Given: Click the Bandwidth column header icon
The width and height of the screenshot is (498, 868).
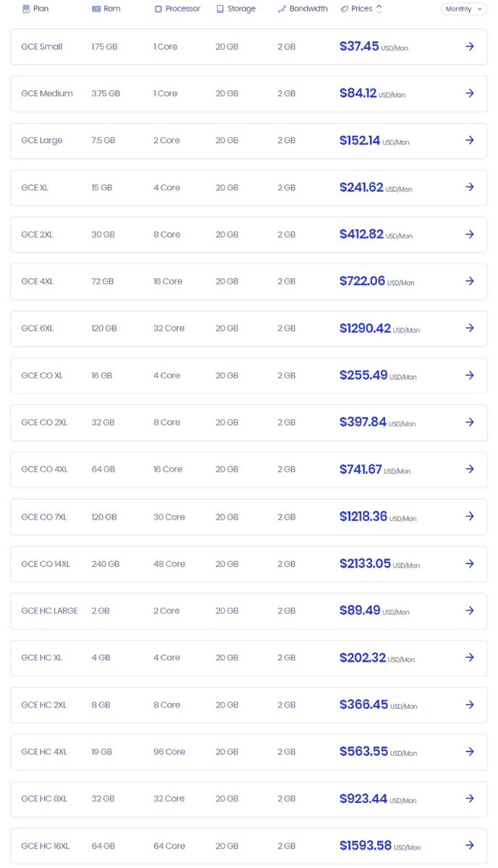Looking at the screenshot, I should 282,9.
